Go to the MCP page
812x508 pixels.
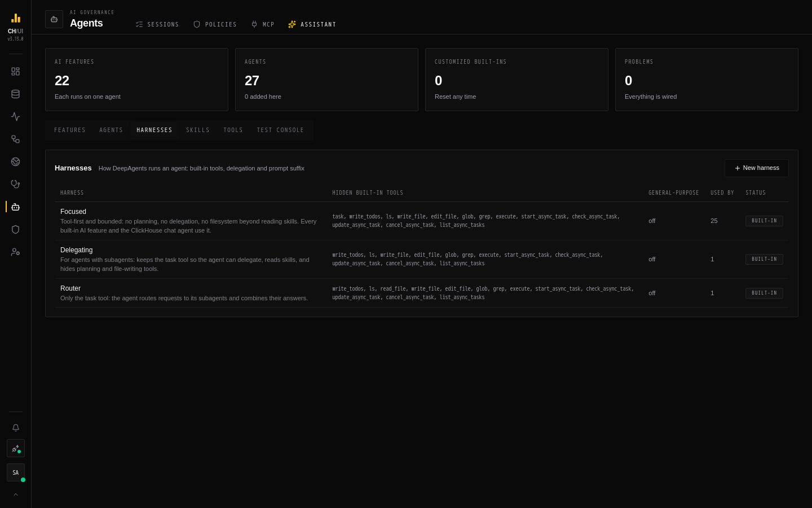click(x=263, y=24)
